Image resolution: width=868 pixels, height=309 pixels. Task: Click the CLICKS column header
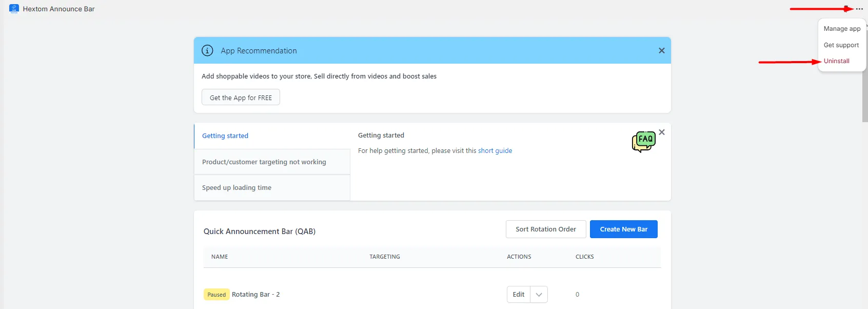(x=585, y=257)
